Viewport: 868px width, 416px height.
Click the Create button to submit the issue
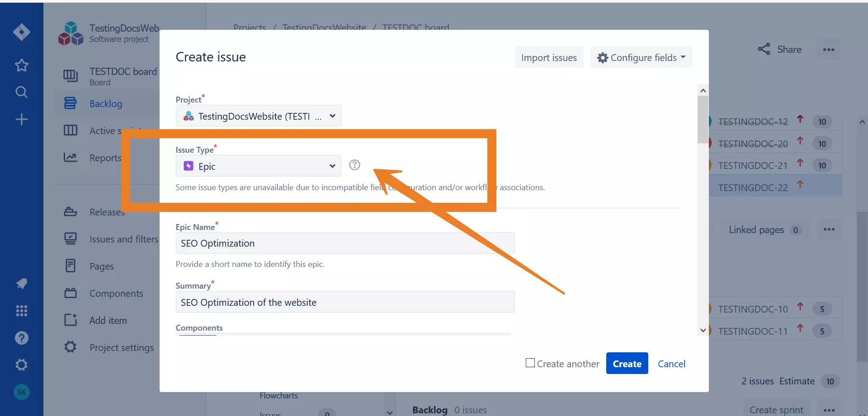(x=627, y=363)
